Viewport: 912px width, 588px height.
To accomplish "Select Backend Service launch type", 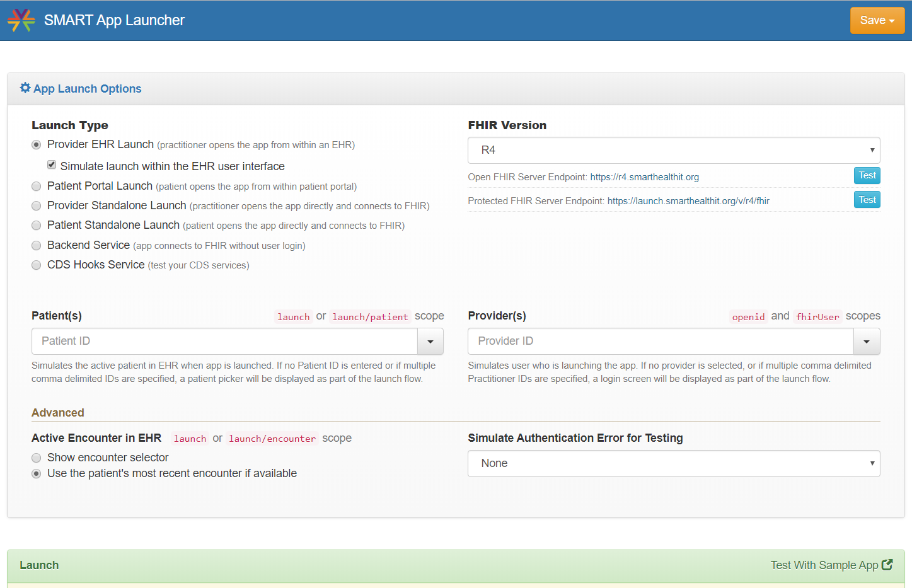I will (37, 246).
